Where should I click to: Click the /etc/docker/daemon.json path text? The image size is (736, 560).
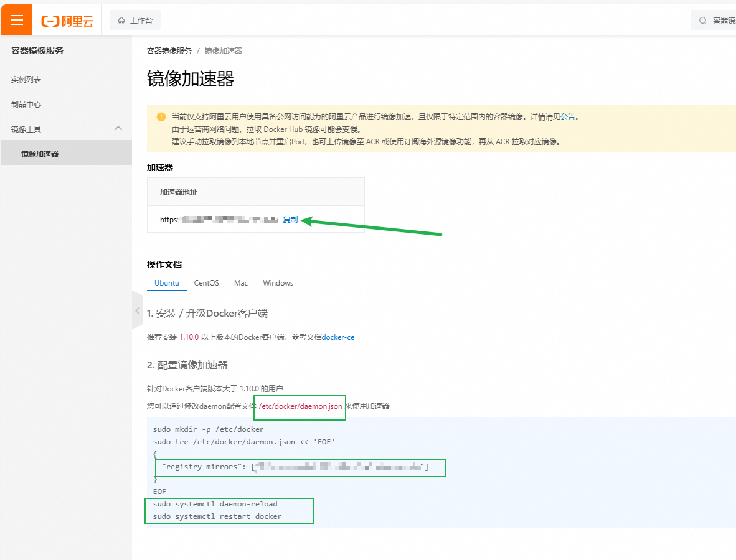(300, 406)
